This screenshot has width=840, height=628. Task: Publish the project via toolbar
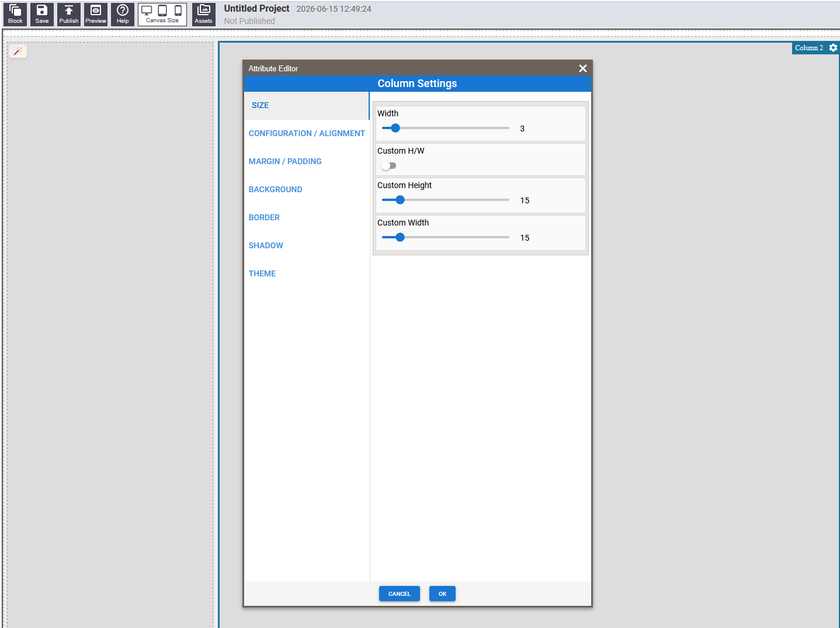pos(69,14)
